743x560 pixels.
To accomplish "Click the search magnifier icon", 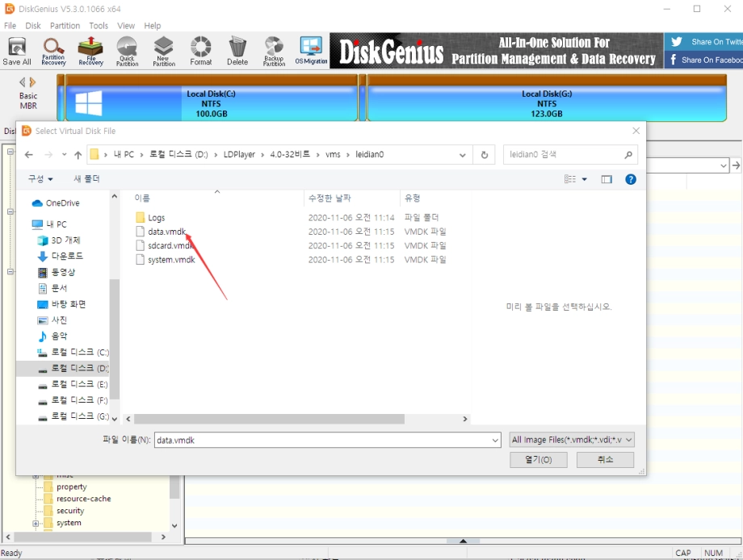I will (x=628, y=155).
